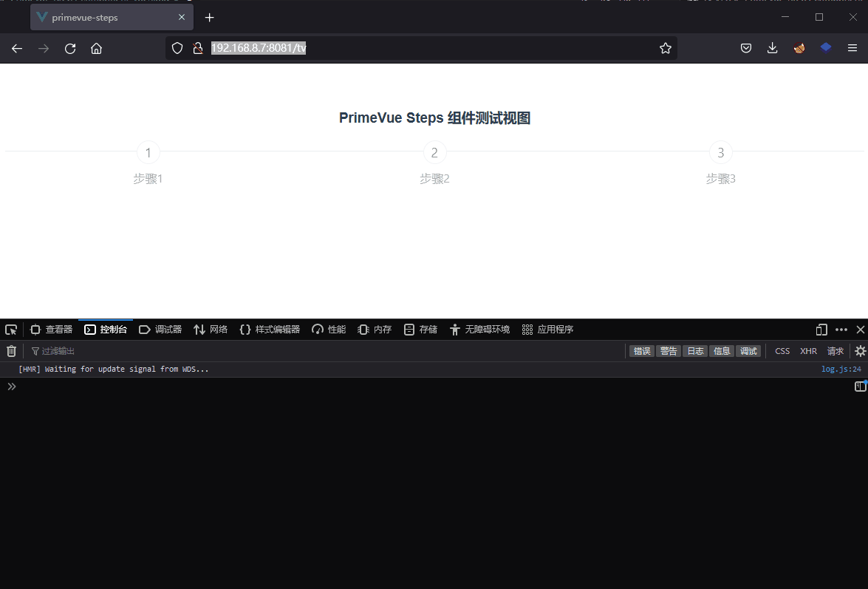
Task: Toggle responsive design mode icon
Action: [821, 330]
